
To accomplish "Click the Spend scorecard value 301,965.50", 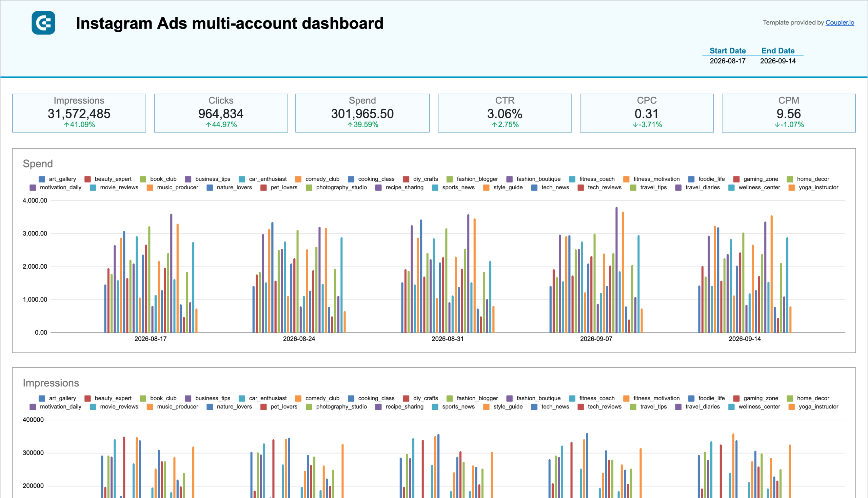I will pos(362,114).
